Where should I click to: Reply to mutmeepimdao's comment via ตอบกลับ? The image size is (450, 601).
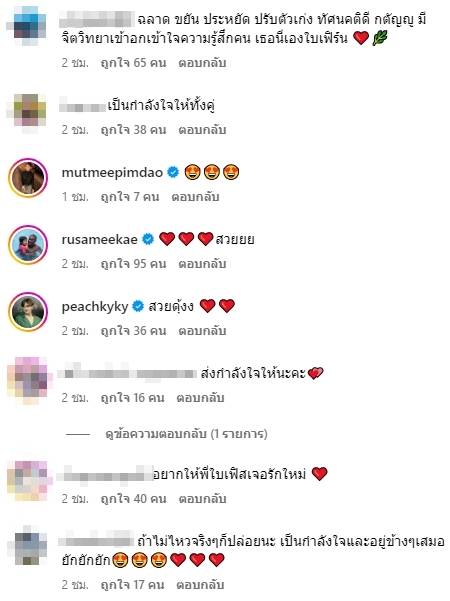tap(195, 197)
